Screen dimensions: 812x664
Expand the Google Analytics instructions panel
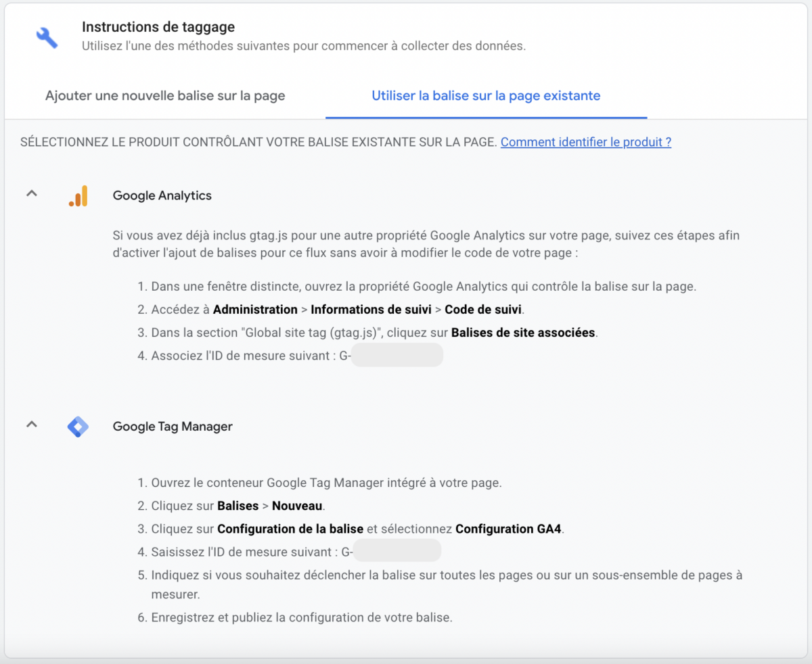pyautogui.click(x=31, y=193)
